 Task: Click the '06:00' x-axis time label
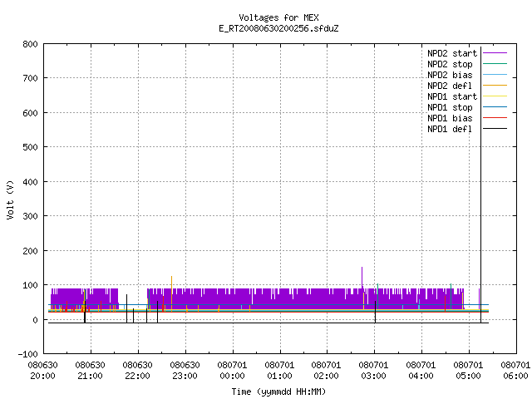(x=515, y=376)
